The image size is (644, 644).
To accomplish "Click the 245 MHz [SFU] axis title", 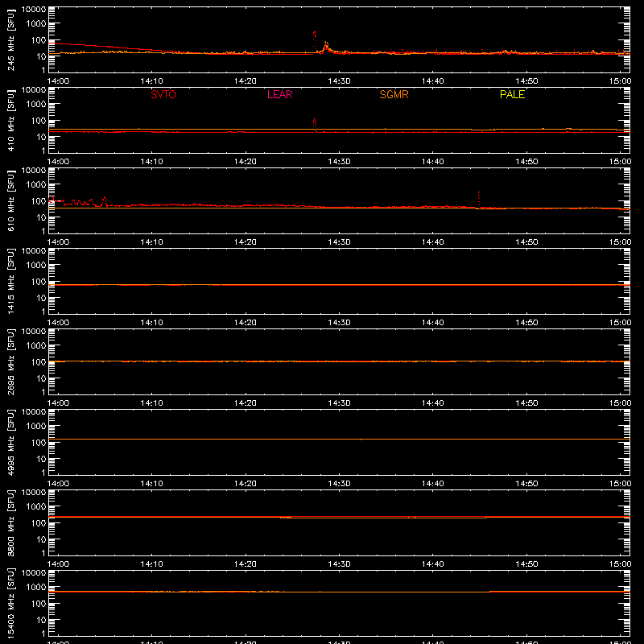I will 10,39.
